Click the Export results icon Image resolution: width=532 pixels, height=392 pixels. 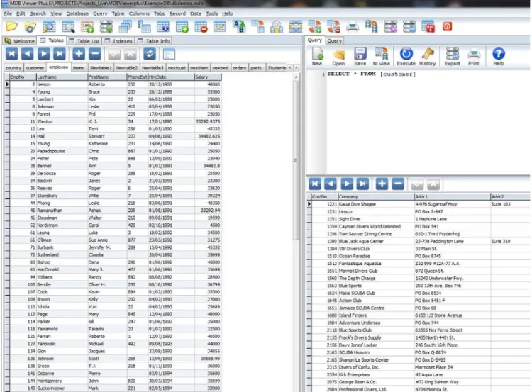pyautogui.click(x=452, y=55)
